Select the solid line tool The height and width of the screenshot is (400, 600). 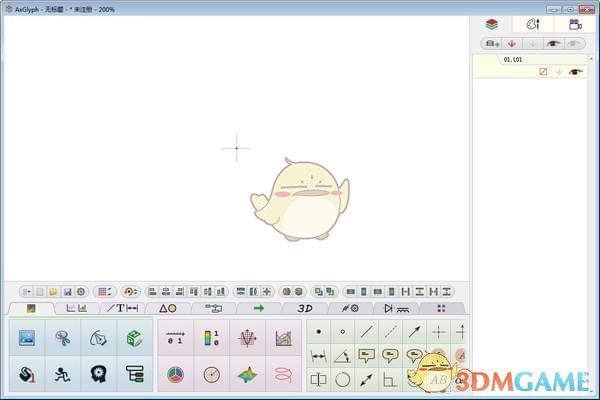point(367,332)
